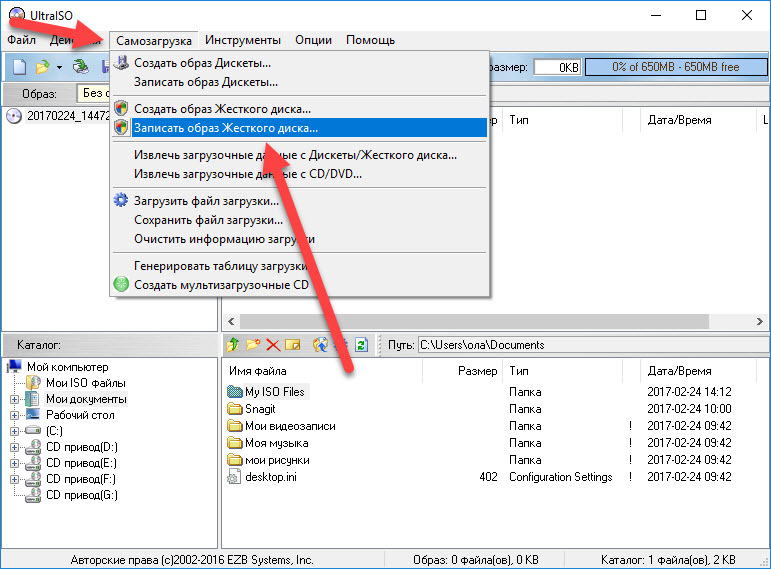Select the disc image 20170224 tree node
771x569 pixels.
(x=68, y=116)
